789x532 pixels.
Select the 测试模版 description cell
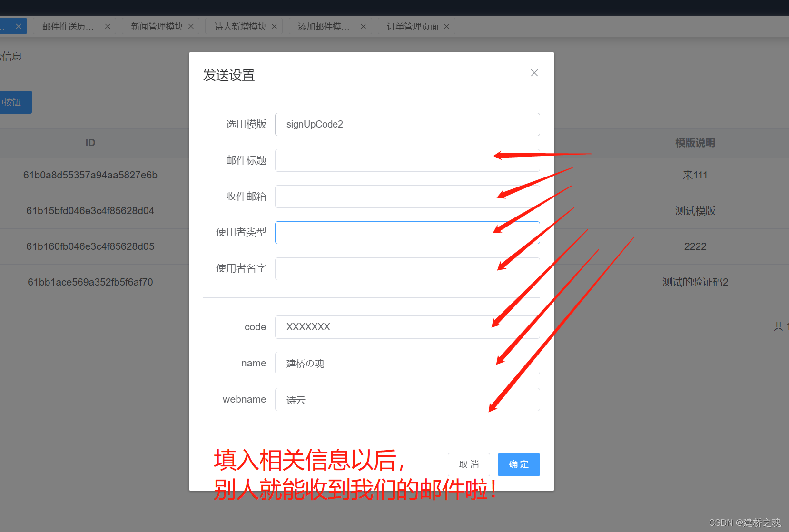click(x=695, y=211)
